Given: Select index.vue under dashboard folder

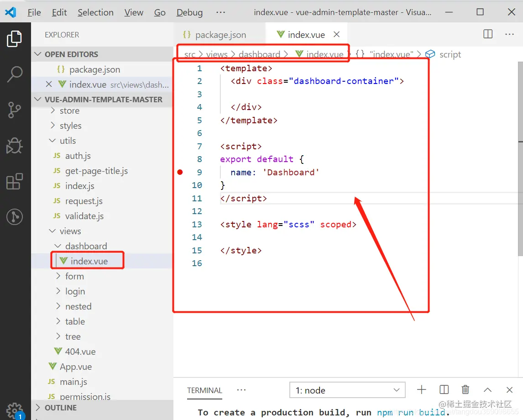Looking at the screenshot, I should click(x=89, y=261).
